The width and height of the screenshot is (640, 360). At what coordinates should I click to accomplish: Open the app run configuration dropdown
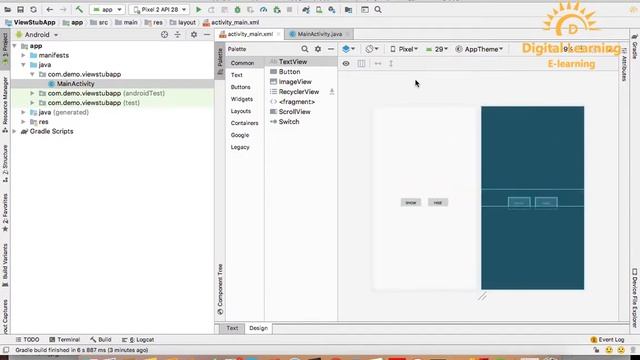pyautogui.click(x=107, y=9)
